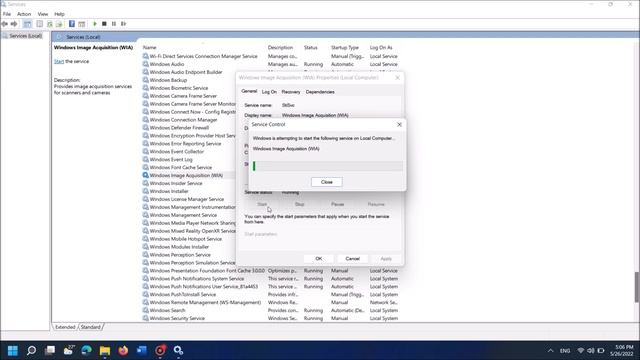The image size is (640, 360).
Task: Switch to the Recovery tab
Action: tap(291, 92)
